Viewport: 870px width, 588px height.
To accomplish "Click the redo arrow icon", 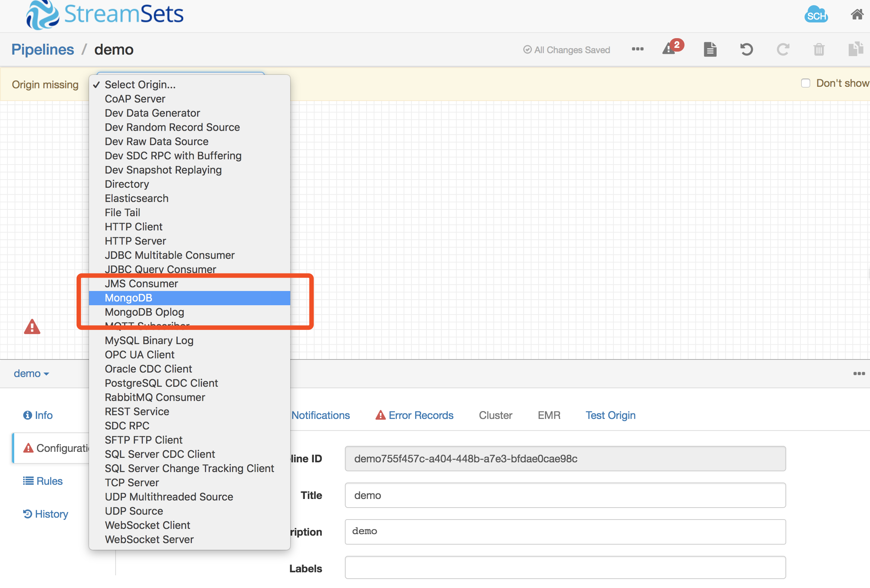I will point(783,49).
